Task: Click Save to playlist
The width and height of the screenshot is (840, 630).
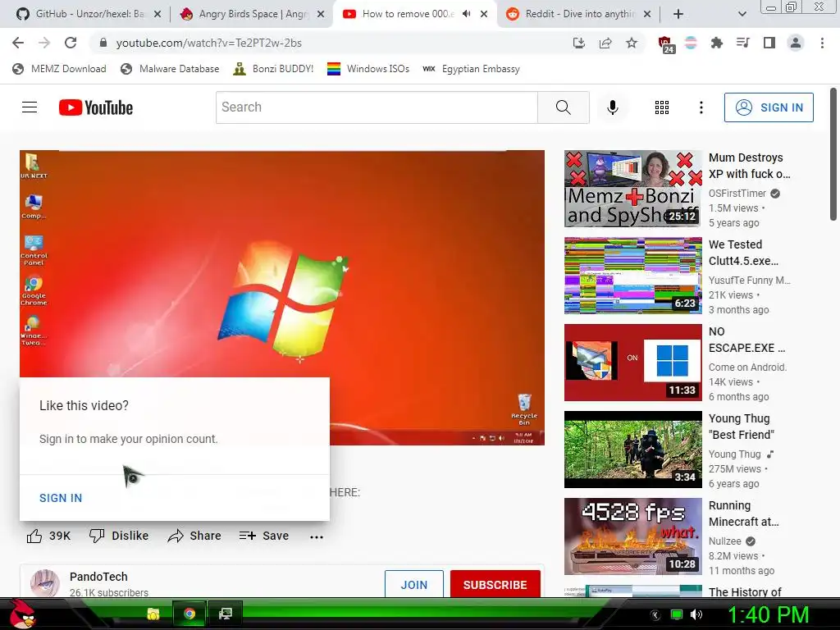Action: coord(264,536)
